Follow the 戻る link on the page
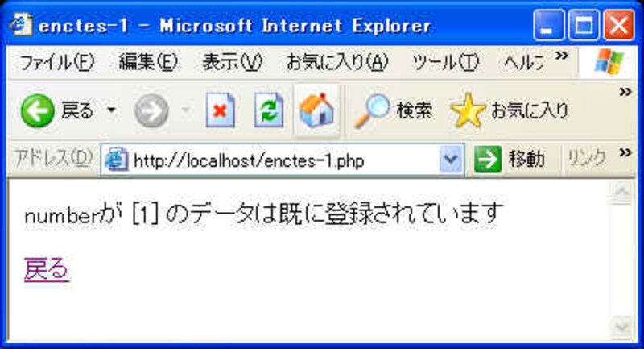This screenshot has height=349, width=644. tap(47, 269)
